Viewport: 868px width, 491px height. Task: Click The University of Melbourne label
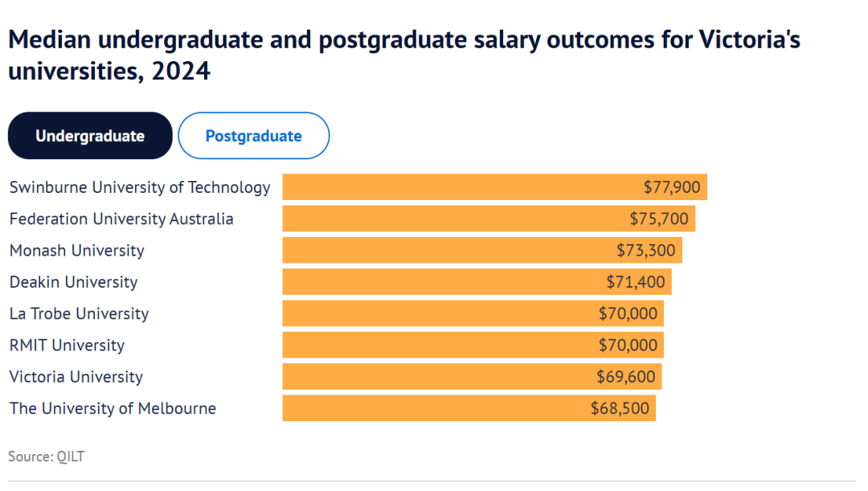pos(113,408)
